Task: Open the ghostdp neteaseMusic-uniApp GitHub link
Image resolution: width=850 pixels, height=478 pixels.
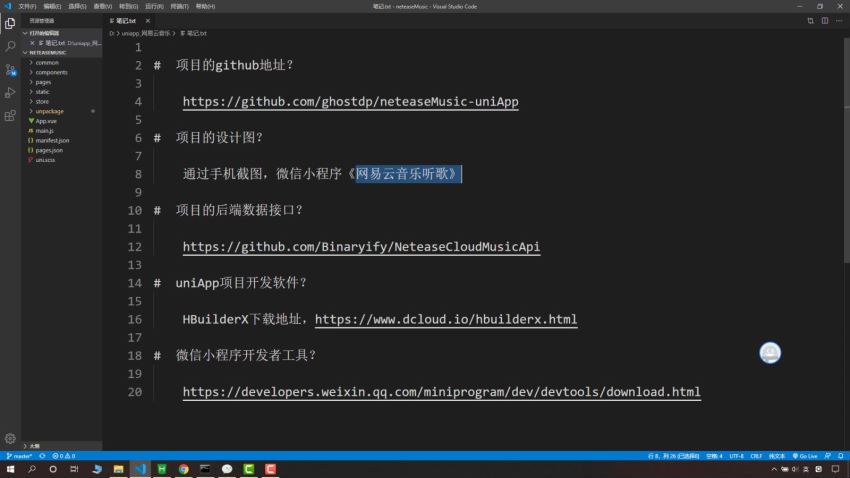Action: pyautogui.click(x=350, y=101)
